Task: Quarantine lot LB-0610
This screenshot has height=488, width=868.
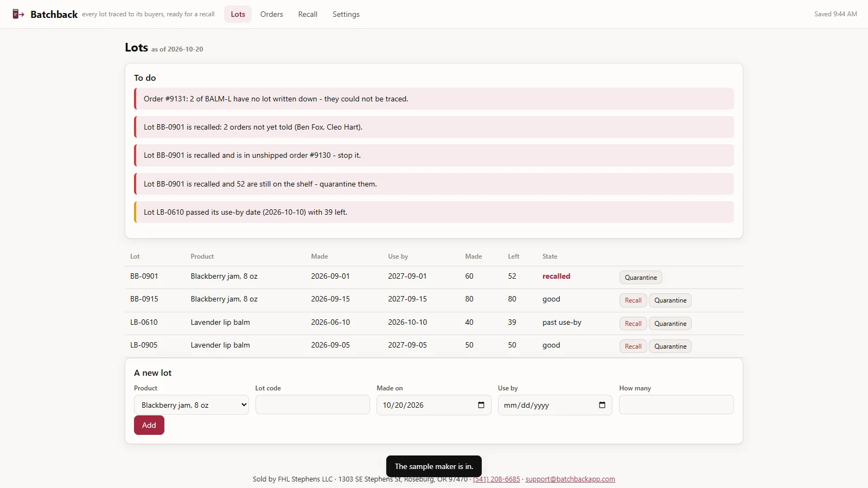Action: pyautogui.click(x=670, y=324)
